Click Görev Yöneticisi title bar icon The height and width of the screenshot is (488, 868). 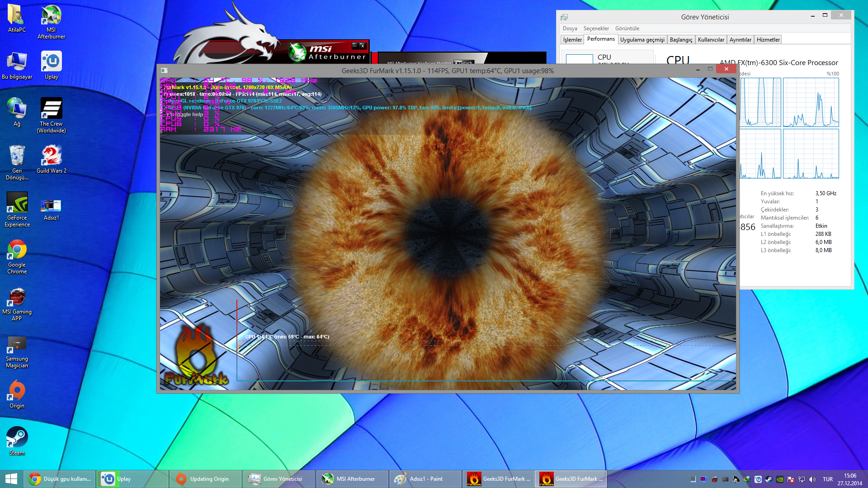pyautogui.click(x=564, y=17)
